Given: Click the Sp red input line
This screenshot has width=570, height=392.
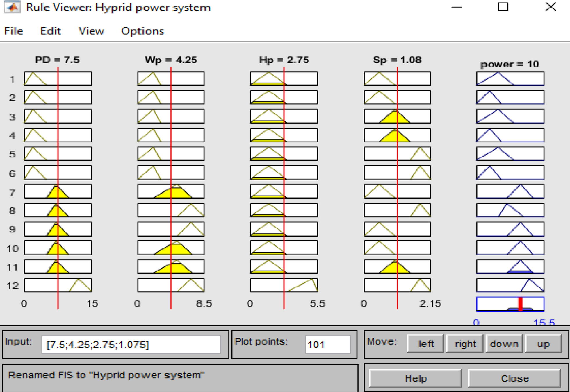Looking at the screenshot, I should pos(397,188).
